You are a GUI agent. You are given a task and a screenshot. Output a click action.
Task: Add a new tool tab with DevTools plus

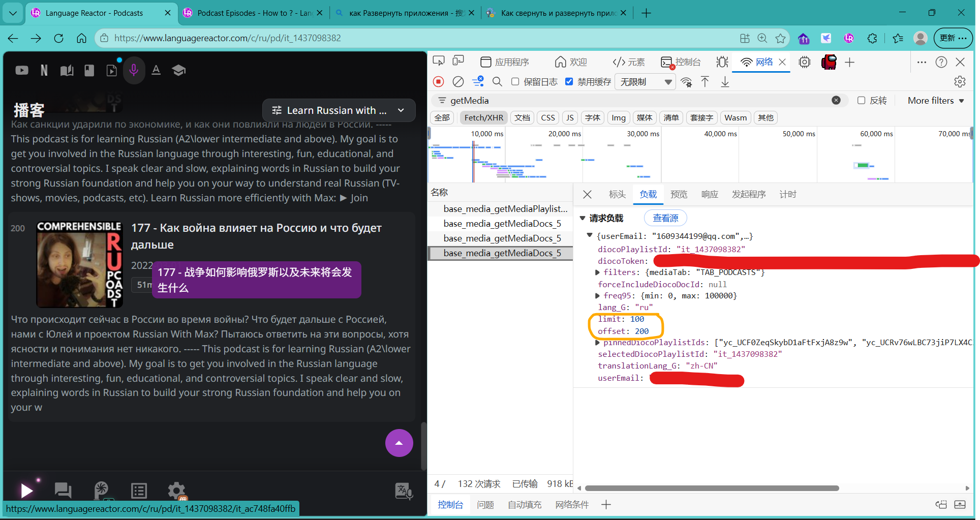(x=849, y=62)
